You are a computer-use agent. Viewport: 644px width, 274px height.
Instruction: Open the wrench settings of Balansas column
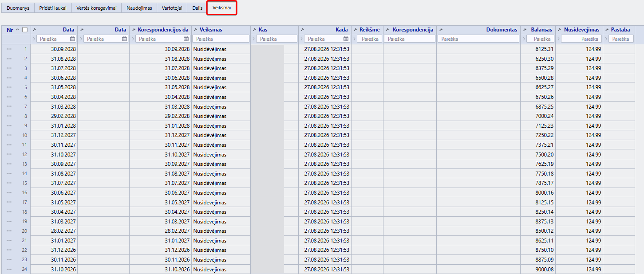[525, 30]
